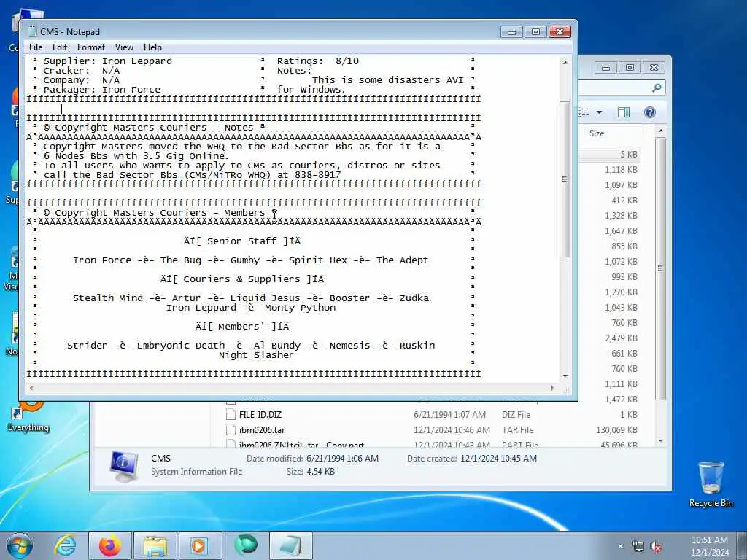Screen dimensions: 747x560
Task: Open the View menu in Notepad
Action: coord(124,47)
